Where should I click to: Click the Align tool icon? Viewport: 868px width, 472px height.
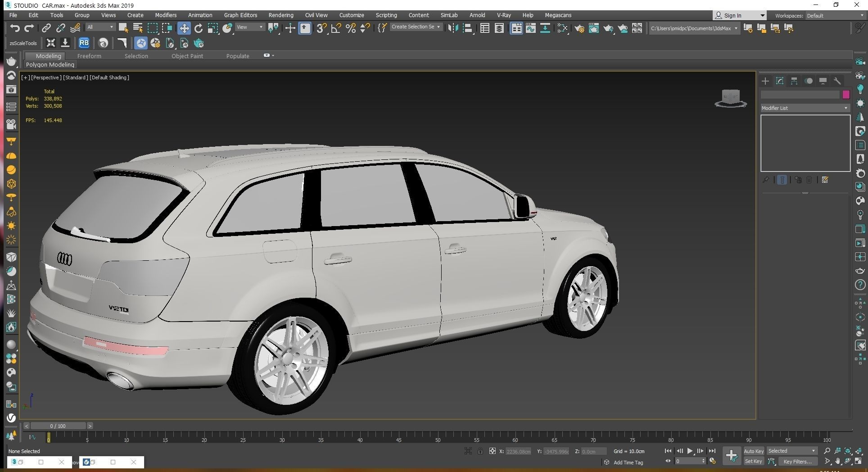(x=467, y=28)
